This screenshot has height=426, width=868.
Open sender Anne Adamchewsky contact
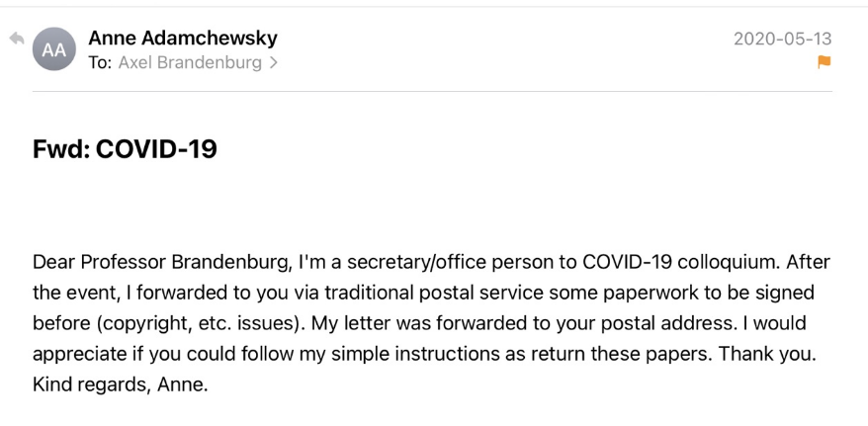(x=183, y=39)
